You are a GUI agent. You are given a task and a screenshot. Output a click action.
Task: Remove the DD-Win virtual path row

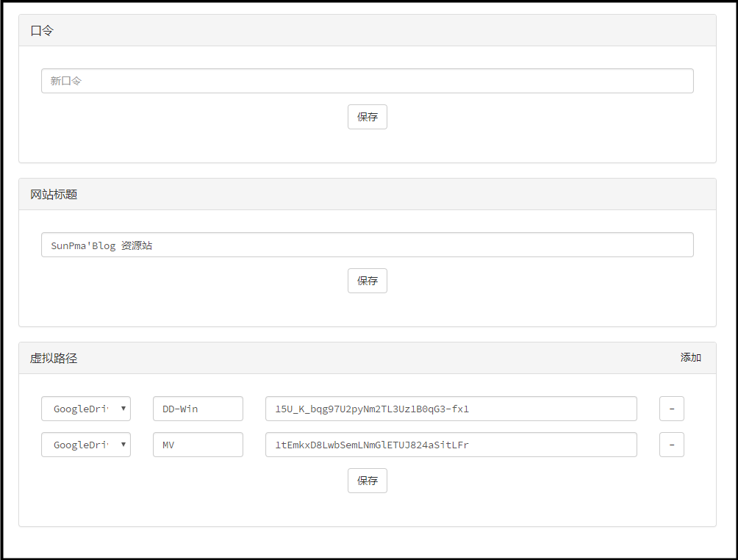click(671, 409)
